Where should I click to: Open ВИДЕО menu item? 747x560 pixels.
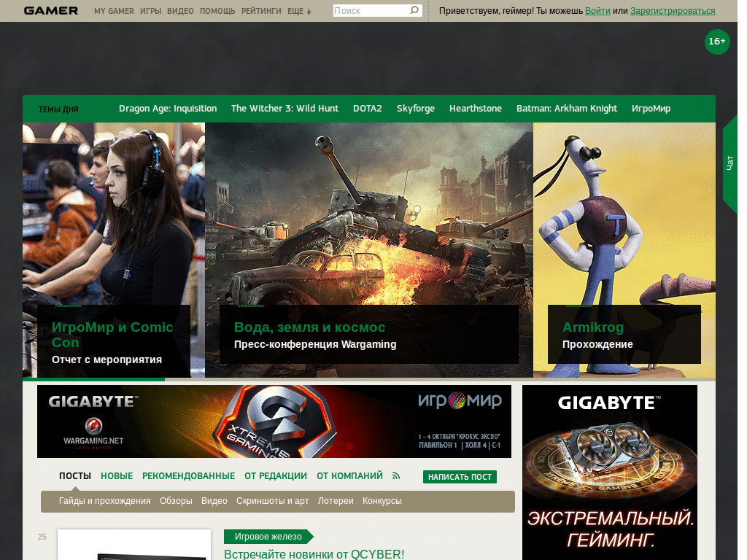[x=180, y=11]
